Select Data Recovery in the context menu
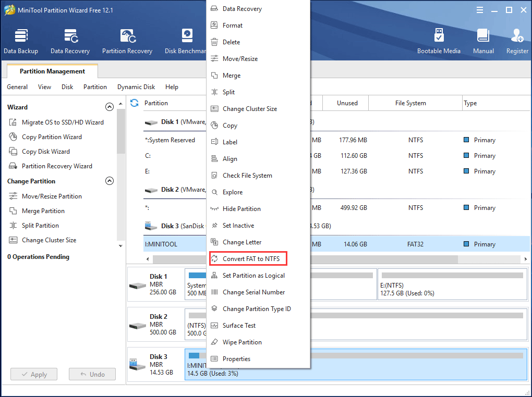532x397 pixels. click(x=258, y=9)
